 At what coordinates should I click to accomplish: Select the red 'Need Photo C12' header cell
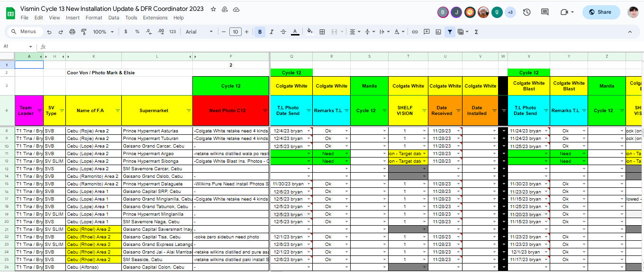click(231, 110)
